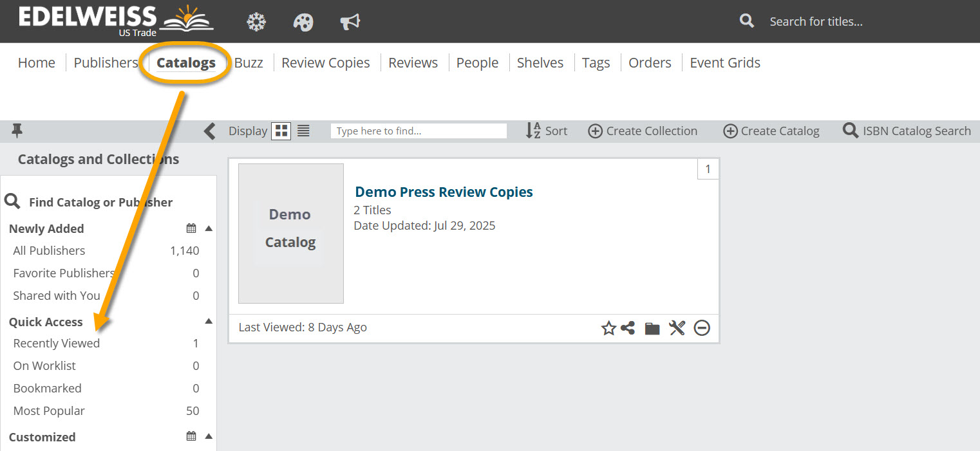Viewport: 980px width, 451px height.
Task: Select On Worklist under Quick Access
Action: click(x=44, y=366)
